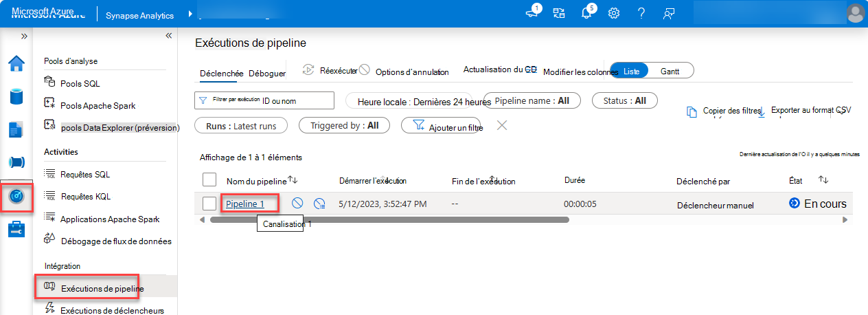Open the settings gear in the header
Viewport: 868px width, 315px height.
(x=614, y=13)
